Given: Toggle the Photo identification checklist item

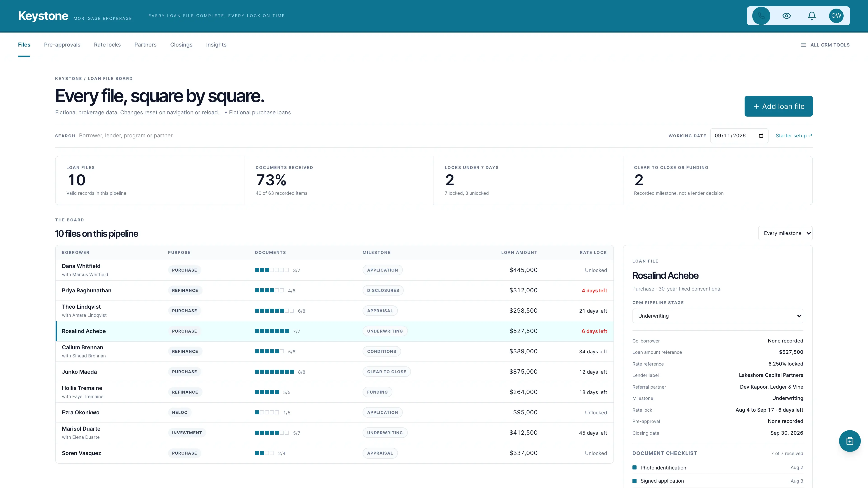Looking at the screenshot, I should coord(717,467).
